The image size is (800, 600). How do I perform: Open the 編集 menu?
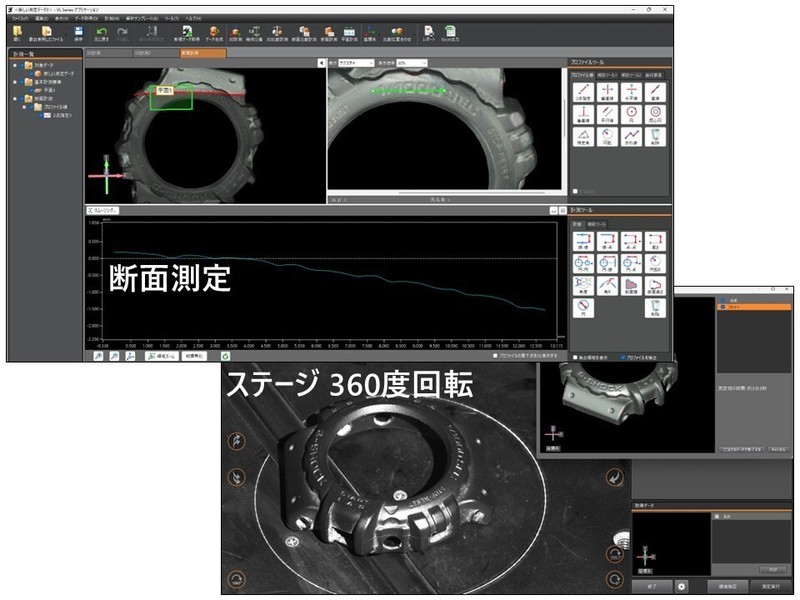point(41,18)
